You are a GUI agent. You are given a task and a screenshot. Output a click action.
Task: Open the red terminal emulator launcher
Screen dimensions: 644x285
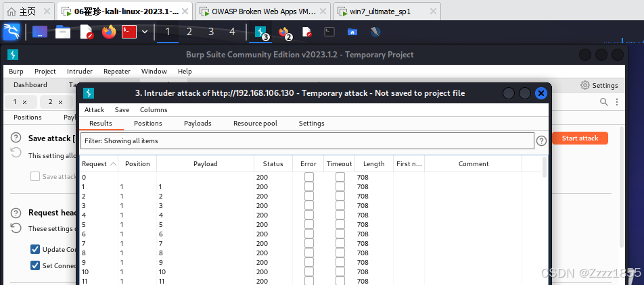pos(129,32)
